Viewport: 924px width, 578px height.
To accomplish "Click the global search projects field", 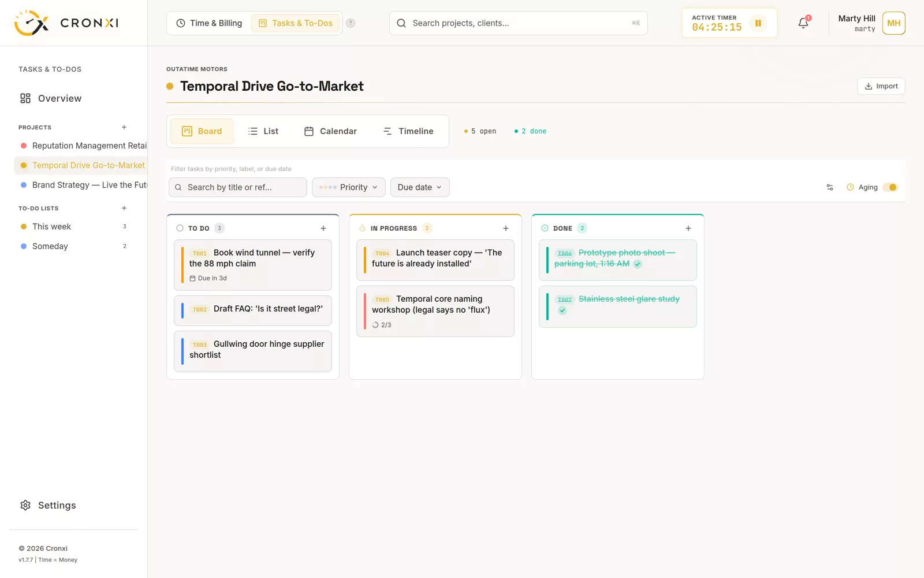I will tap(519, 23).
